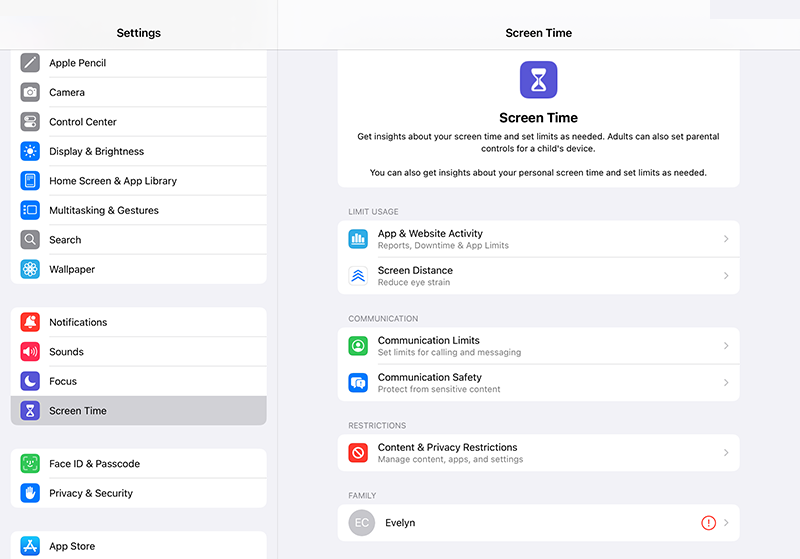Screen dimensions: 800x559
Task: Open the Sounds settings row
Action: pos(138,352)
